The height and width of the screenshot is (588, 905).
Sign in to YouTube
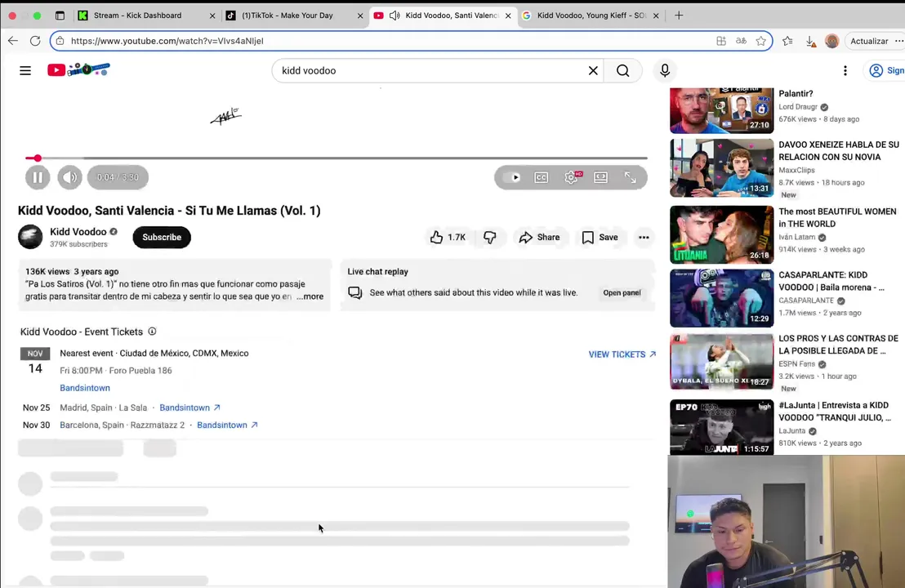[886, 70]
